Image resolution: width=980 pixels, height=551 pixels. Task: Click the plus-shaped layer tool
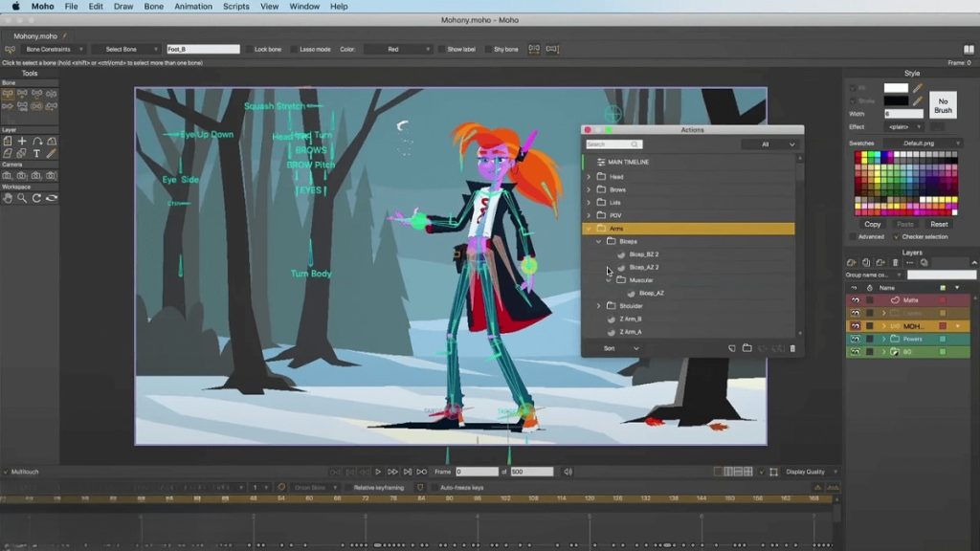pyautogui.click(x=22, y=141)
